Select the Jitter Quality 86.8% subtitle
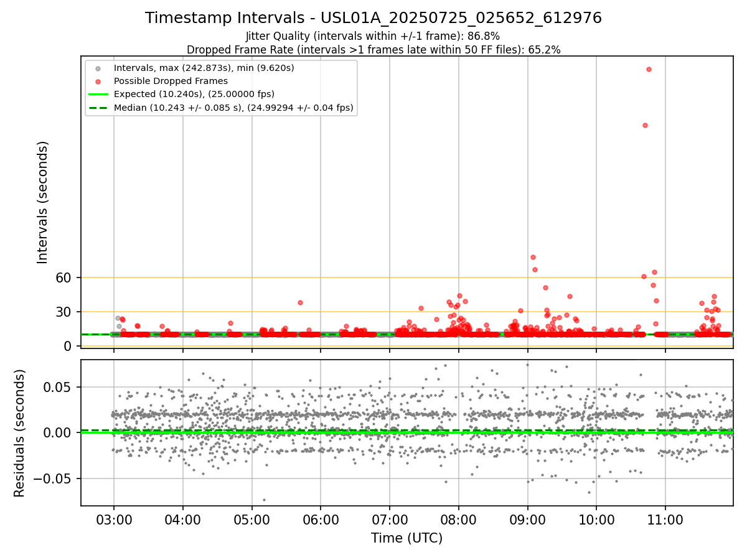Image resolution: width=747 pixels, height=560 pixels. (x=373, y=37)
